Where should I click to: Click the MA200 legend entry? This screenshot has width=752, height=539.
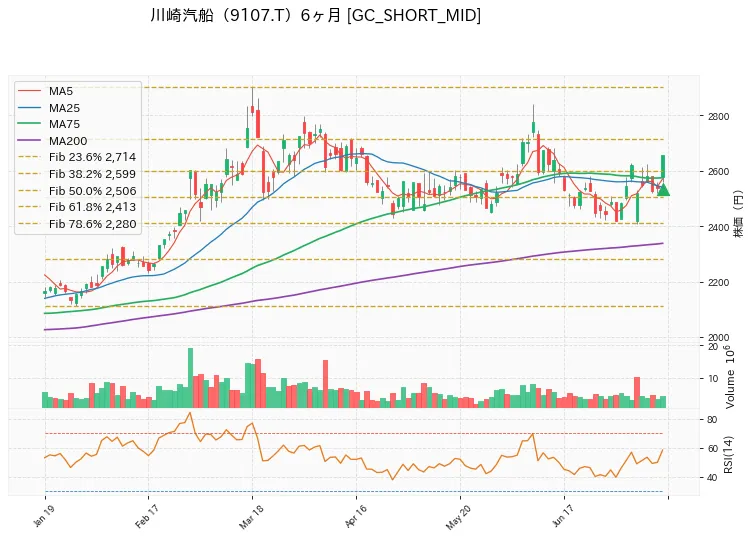53,141
